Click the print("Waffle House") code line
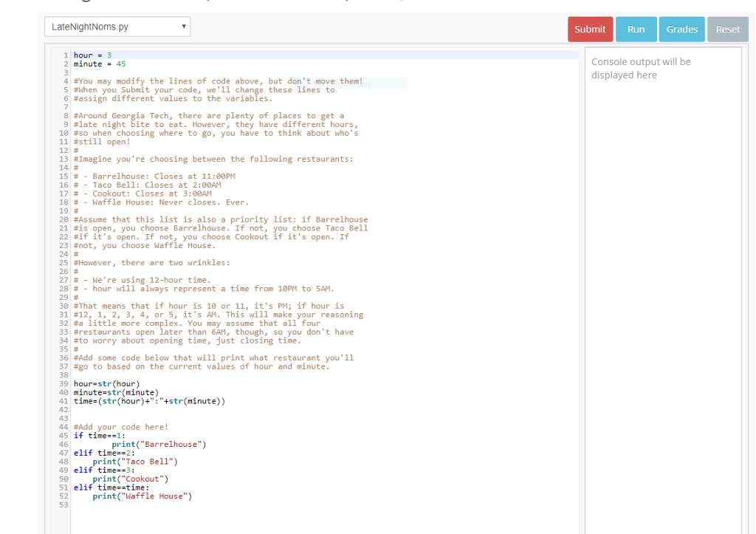Screen dimensions: 756x534 142,496
